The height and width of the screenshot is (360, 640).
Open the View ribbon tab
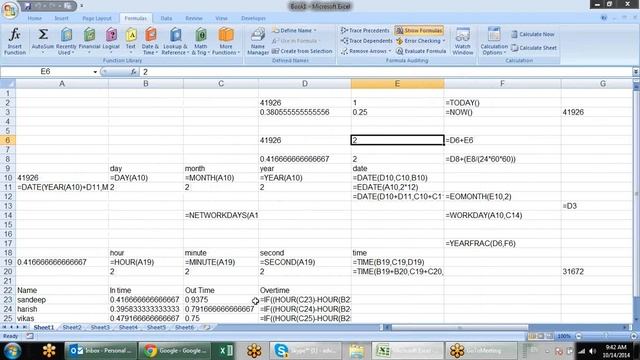pos(221,18)
